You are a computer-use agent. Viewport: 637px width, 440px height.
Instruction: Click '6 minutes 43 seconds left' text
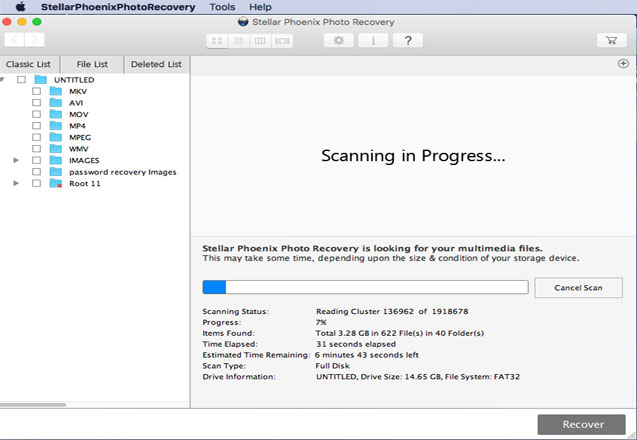click(x=367, y=355)
